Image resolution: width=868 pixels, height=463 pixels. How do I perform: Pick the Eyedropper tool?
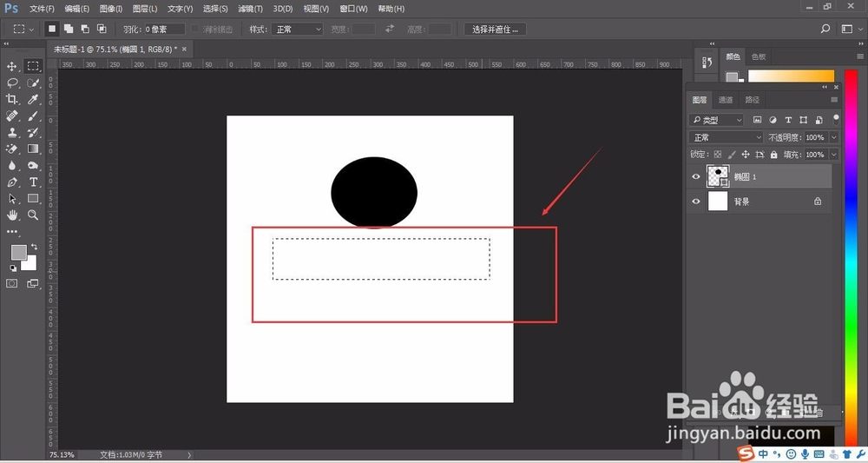[x=33, y=99]
